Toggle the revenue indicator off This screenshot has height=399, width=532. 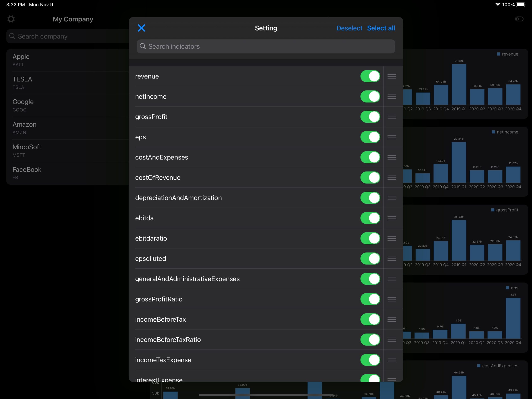(370, 76)
